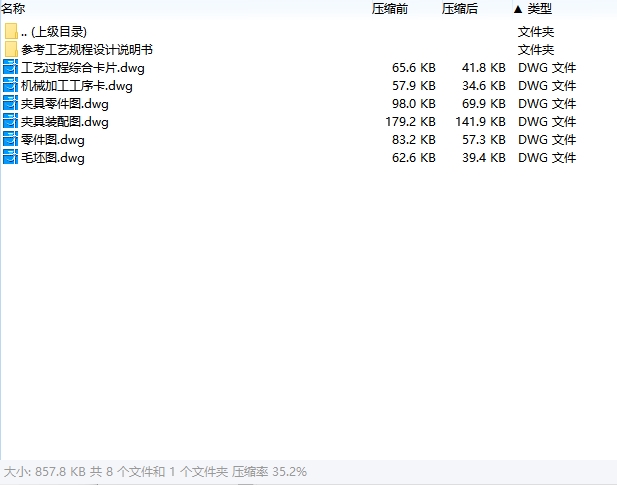This screenshot has height=485, width=617.
Task: Click the 57.9 KB size value
Action: [x=414, y=86]
